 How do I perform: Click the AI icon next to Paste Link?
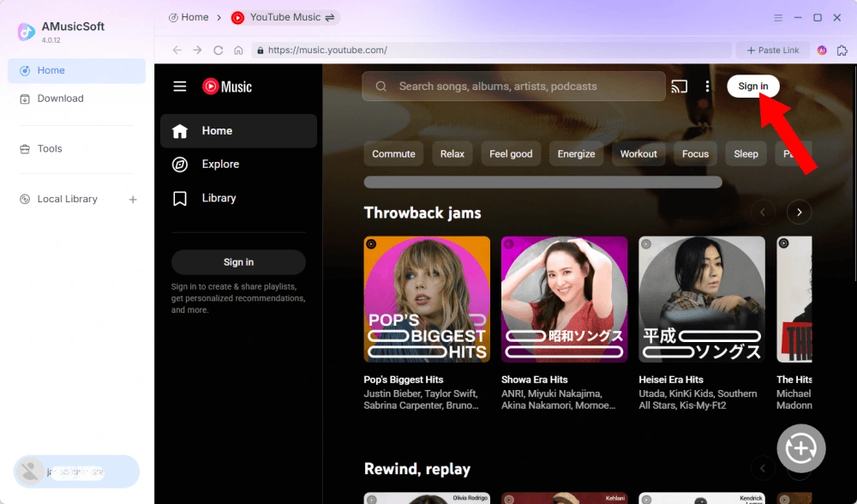pyautogui.click(x=822, y=51)
